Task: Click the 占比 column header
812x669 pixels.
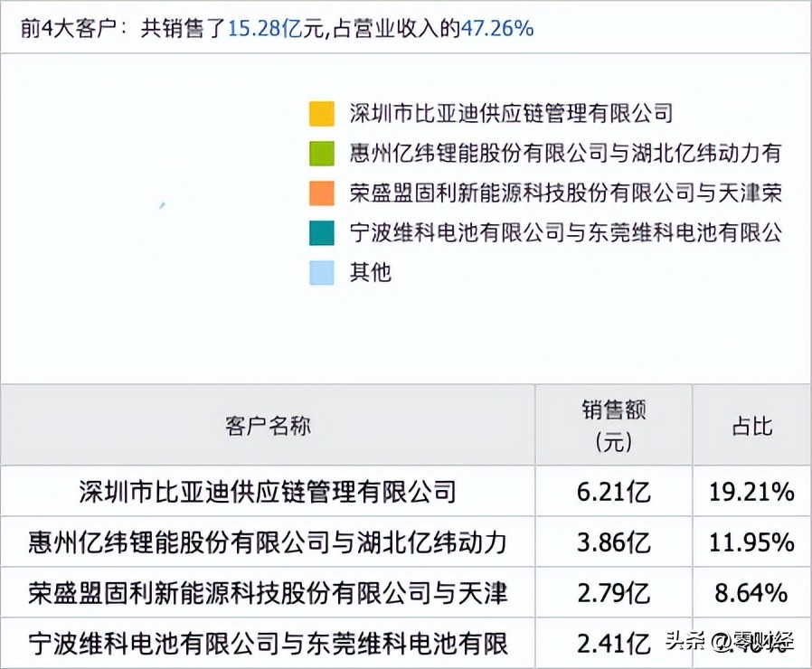Action: click(751, 425)
